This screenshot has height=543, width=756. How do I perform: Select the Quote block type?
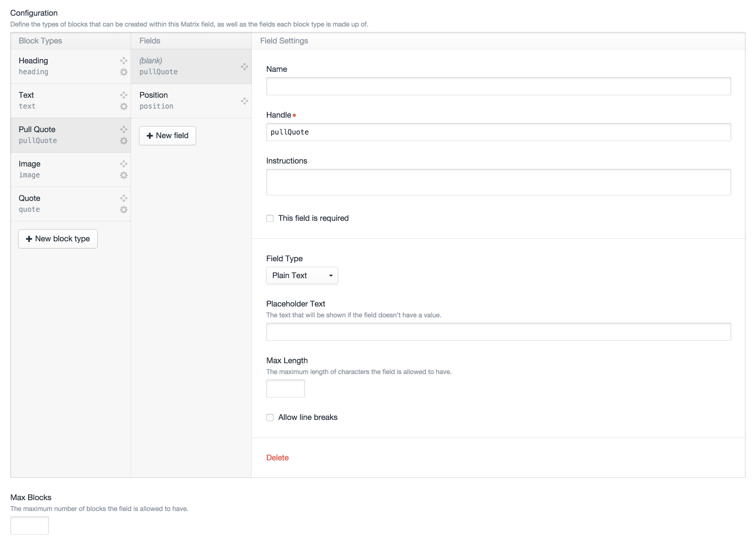pos(63,204)
